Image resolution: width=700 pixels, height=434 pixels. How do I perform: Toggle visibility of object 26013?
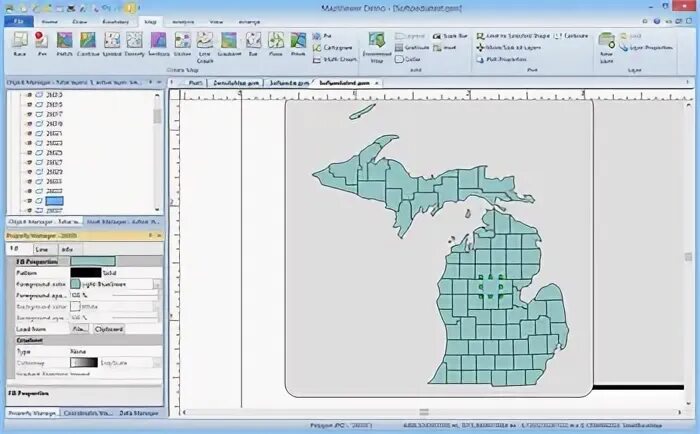coord(29,95)
